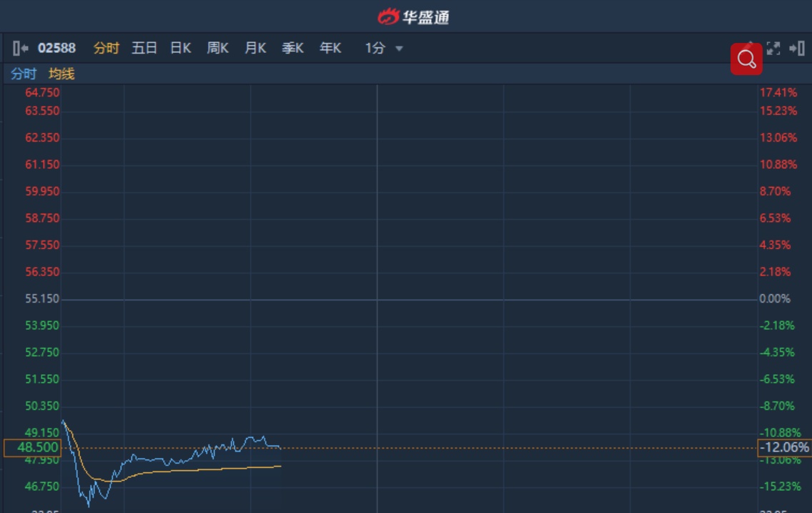The image size is (812, 513).
Task: Click the red magnifier search button
Action: coord(746,59)
